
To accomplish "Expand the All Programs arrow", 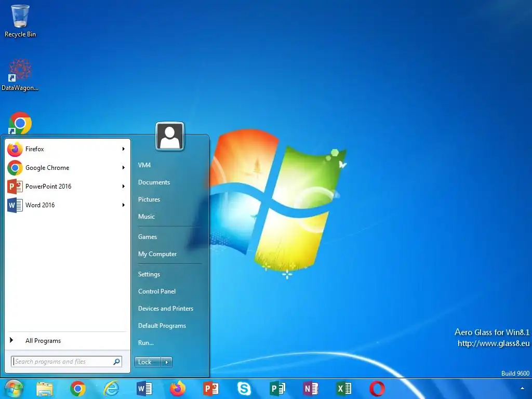I will [11, 340].
